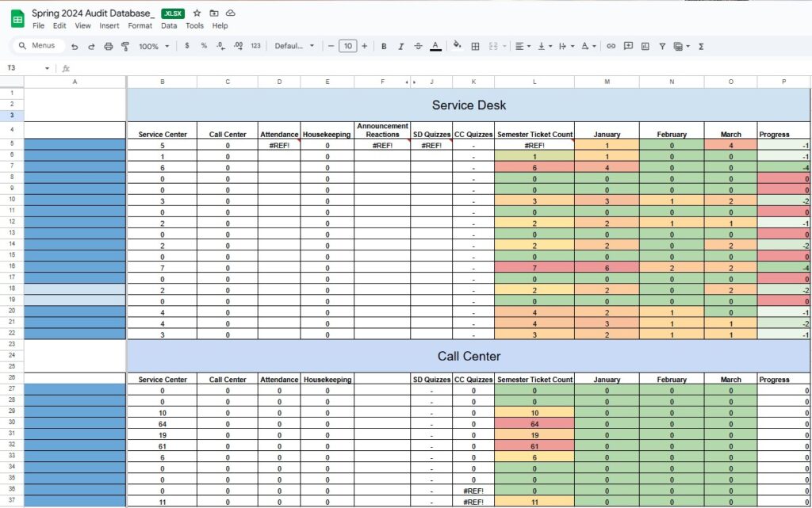Click the increase font size button

pyautogui.click(x=365, y=47)
